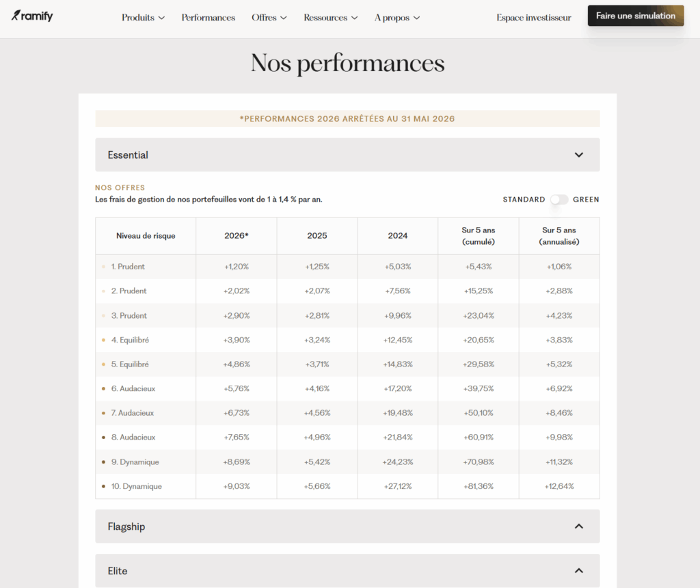Click the color dot beside 4. Equilibré
Screen dimensions: 700x588
[x=104, y=340]
